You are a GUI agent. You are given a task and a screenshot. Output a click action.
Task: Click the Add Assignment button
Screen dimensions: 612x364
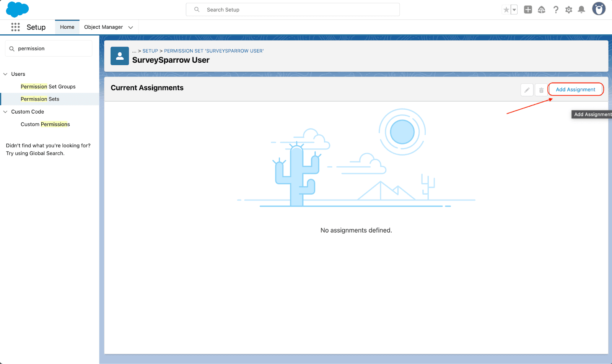click(x=575, y=89)
